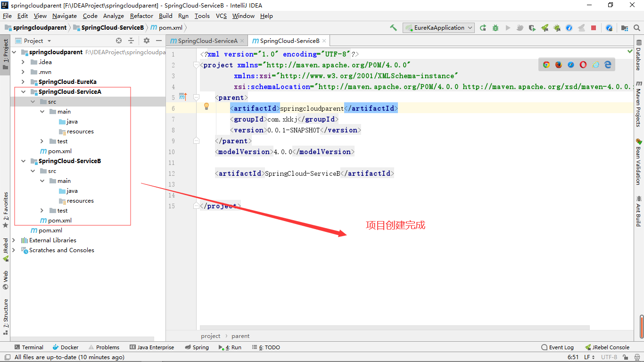Launch with the JRebel rocket run icon

point(545,28)
